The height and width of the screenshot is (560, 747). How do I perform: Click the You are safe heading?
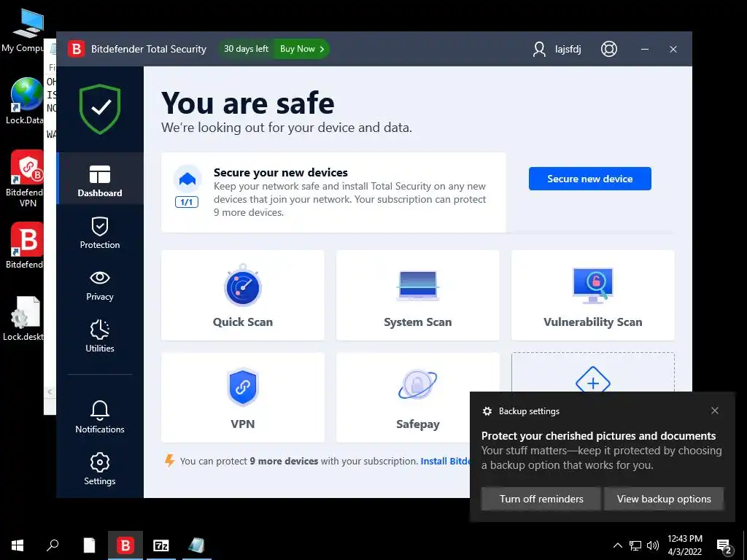pos(248,103)
